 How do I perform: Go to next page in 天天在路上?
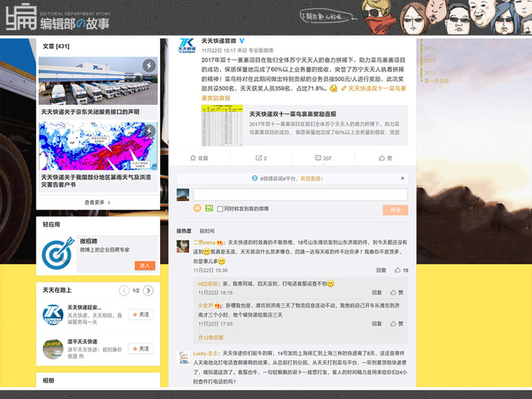[148, 290]
